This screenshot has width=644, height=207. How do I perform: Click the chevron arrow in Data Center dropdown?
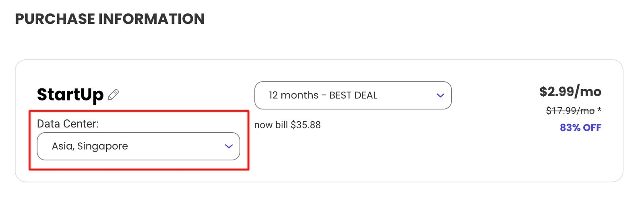(x=229, y=146)
